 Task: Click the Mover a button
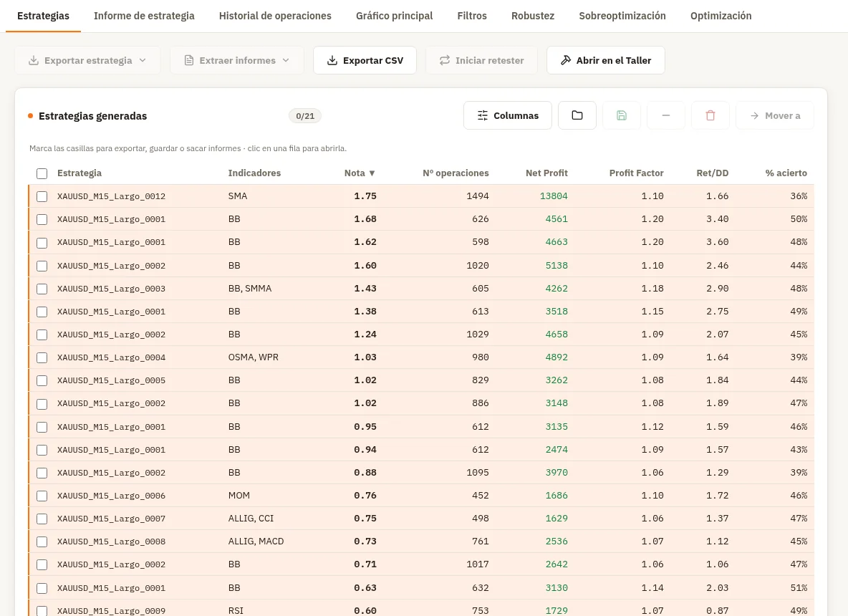(774, 115)
